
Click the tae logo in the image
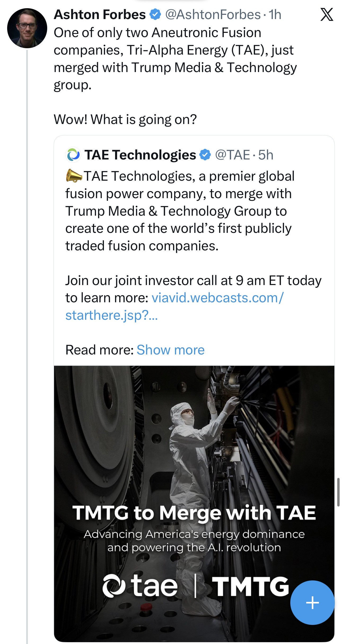point(140,587)
